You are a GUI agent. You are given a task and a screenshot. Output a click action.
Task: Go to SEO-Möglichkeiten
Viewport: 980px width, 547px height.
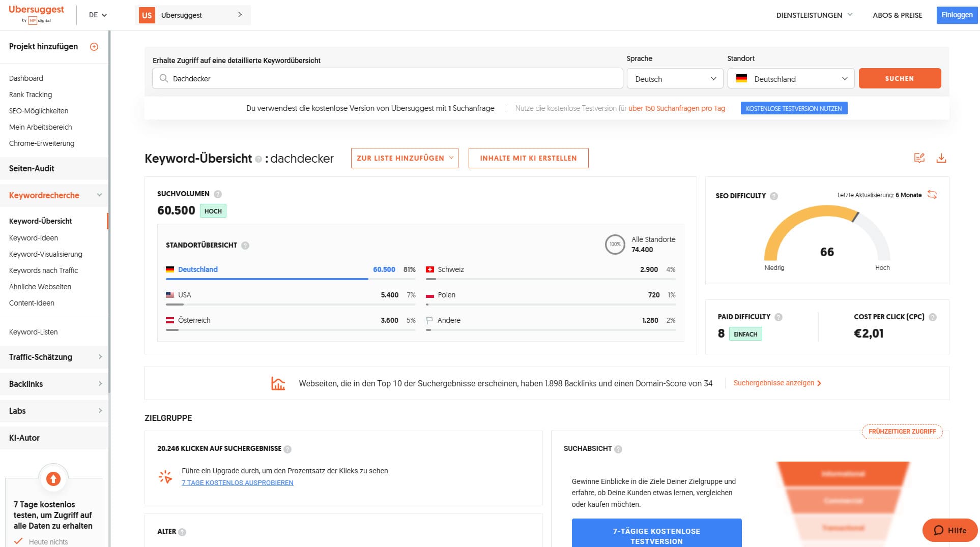[x=39, y=111]
